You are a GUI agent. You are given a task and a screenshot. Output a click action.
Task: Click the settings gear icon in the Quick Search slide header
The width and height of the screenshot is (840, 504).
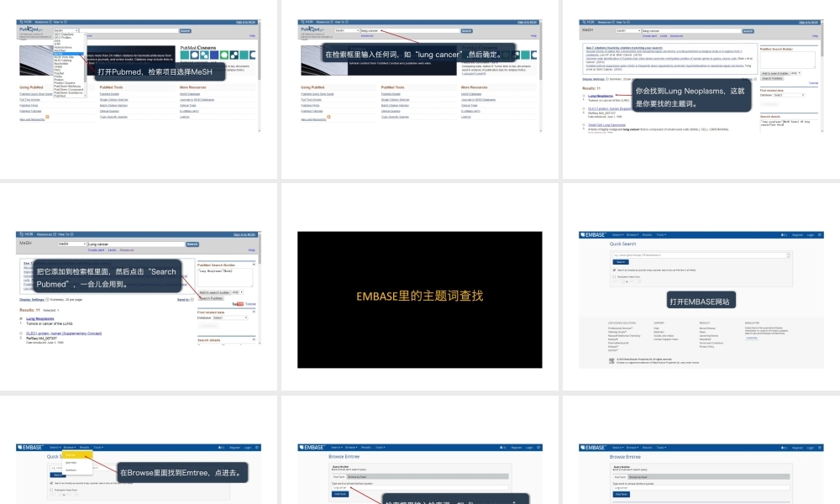tap(820, 234)
